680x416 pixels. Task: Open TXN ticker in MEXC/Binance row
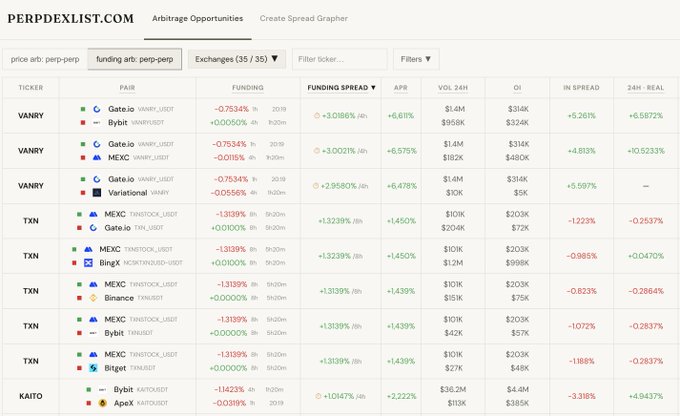point(31,291)
